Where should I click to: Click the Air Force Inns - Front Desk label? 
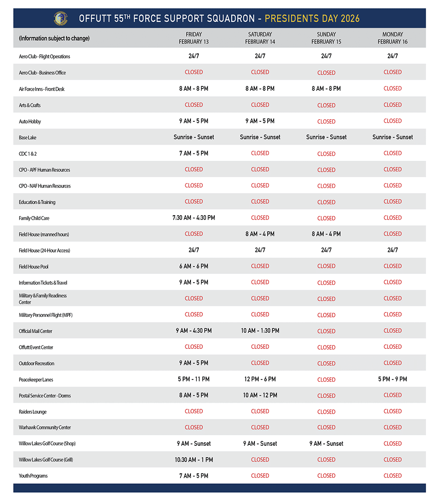tap(42, 89)
